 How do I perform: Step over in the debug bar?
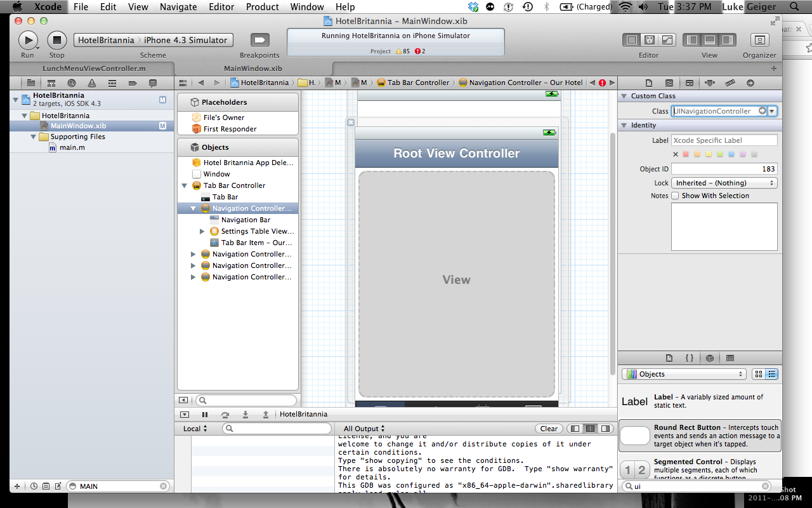pos(225,414)
